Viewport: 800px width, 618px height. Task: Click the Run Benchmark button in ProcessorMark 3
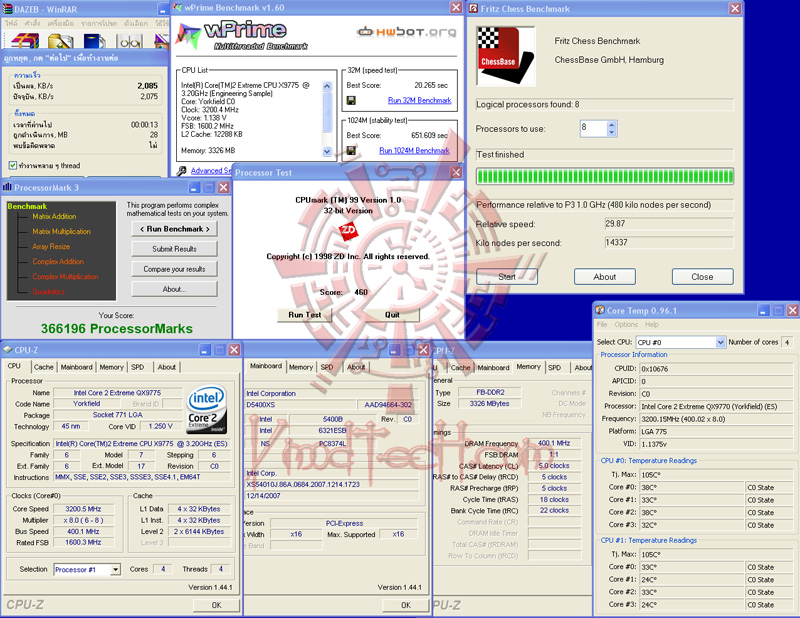[x=174, y=229]
